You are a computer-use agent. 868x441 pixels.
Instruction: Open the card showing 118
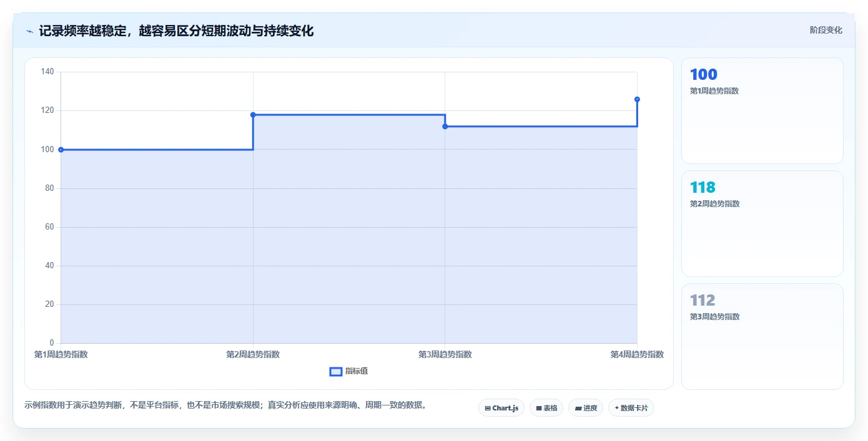click(762, 224)
